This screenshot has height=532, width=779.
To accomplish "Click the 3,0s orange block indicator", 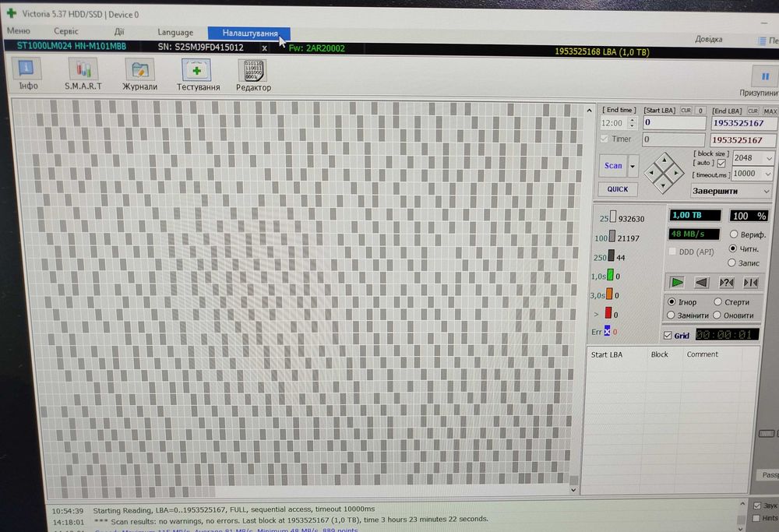I will [x=609, y=294].
